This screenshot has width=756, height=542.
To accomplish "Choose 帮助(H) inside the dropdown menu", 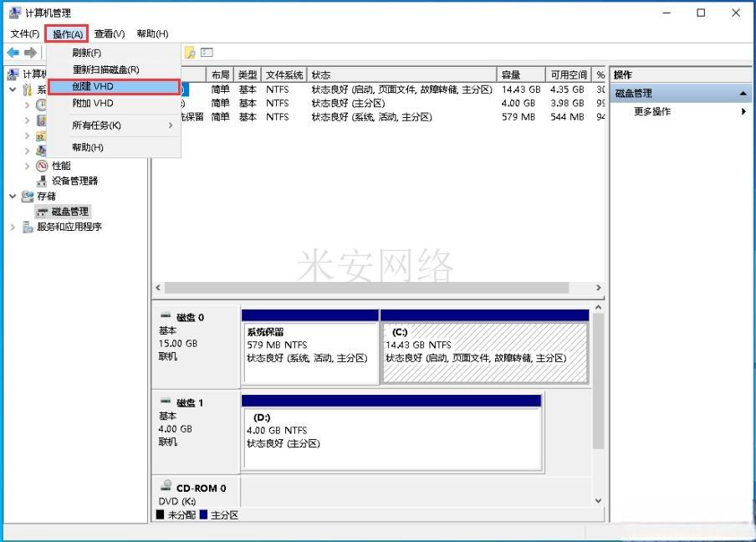I will click(x=114, y=147).
